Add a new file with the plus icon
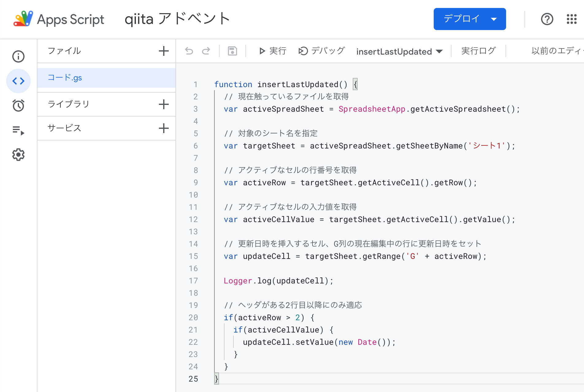This screenshot has width=584, height=392. (x=164, y=51)
